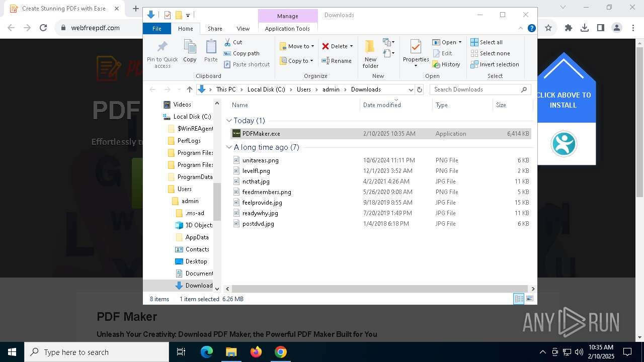Viewport: 644px width, 362px height.
Task: Cut the selected file
Action: click(233, 42)
